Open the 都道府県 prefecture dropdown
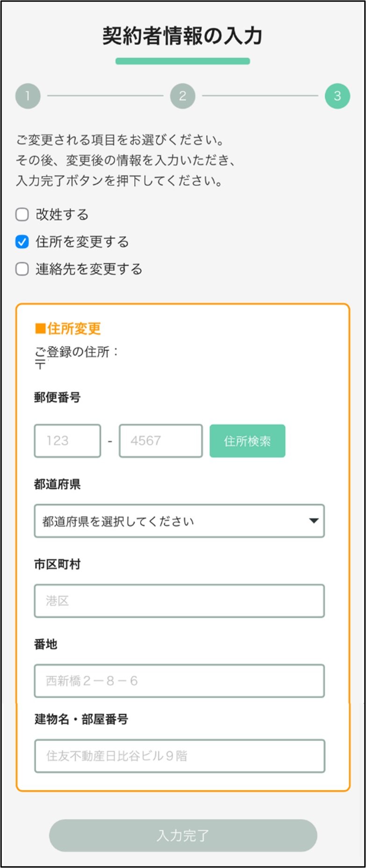The width and height of the screenshot is (366, 868). tap(179, 521)
